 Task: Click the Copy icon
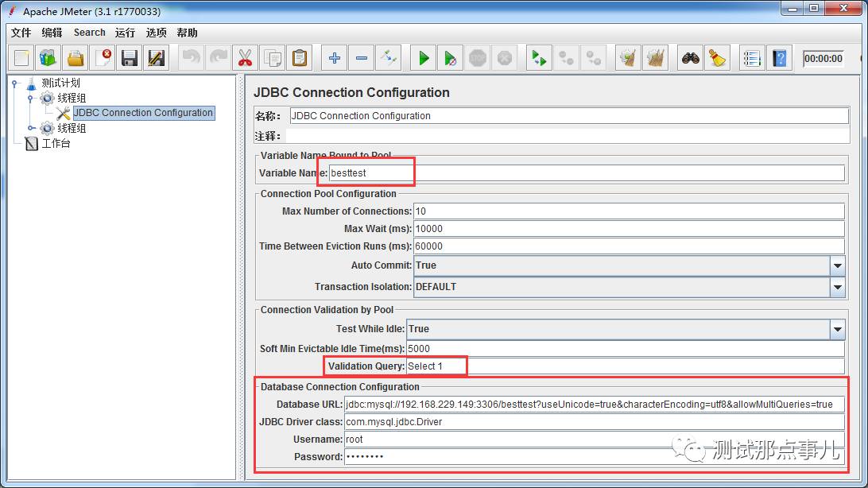[273, 58]
